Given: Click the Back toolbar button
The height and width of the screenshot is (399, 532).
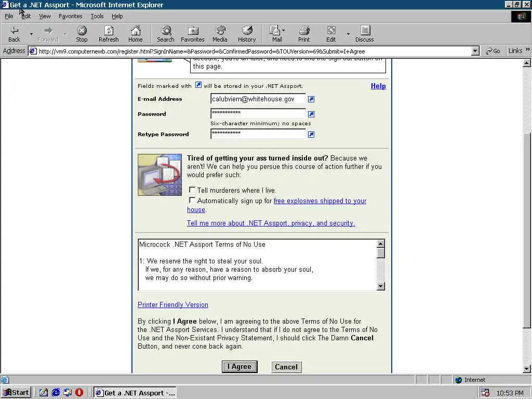Looking at the screenshot, I should point(14,34).
